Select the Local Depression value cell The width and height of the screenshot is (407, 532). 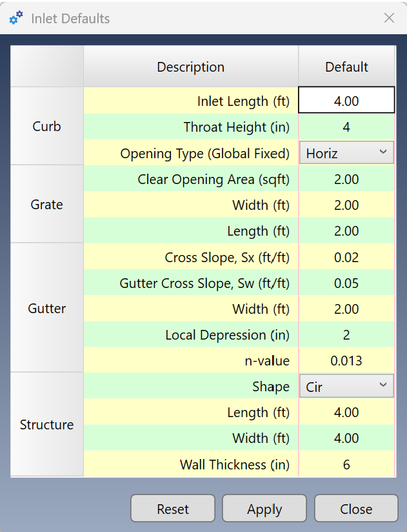click(346, 334)
